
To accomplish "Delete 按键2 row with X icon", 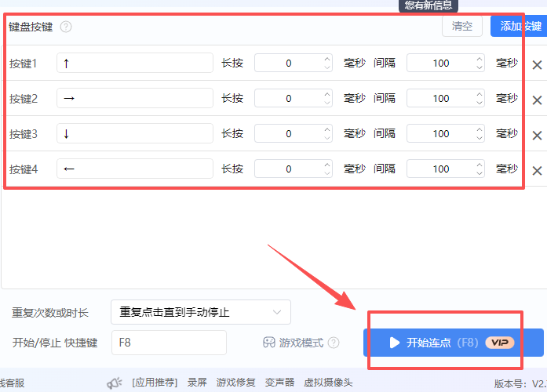I will 538,100.
